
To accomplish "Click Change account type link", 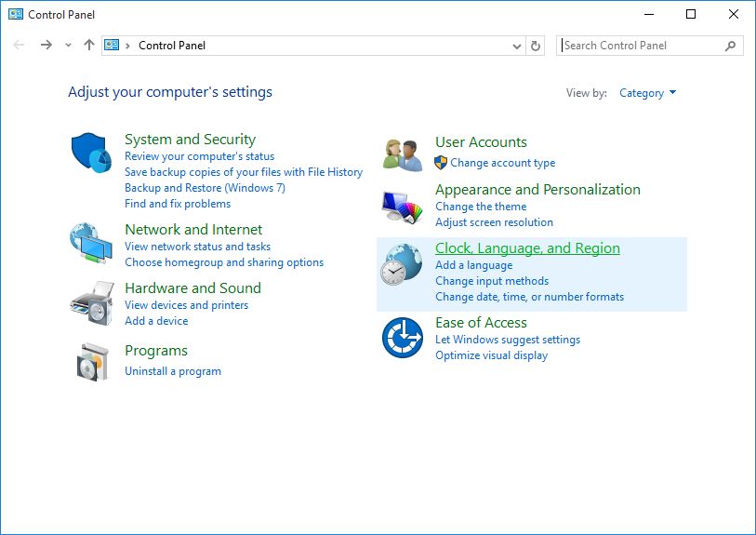I will [x=502, y=163].
